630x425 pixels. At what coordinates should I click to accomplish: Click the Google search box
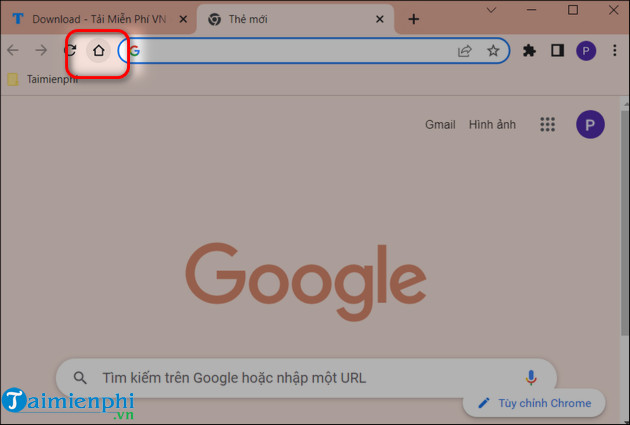click(306, 378)
